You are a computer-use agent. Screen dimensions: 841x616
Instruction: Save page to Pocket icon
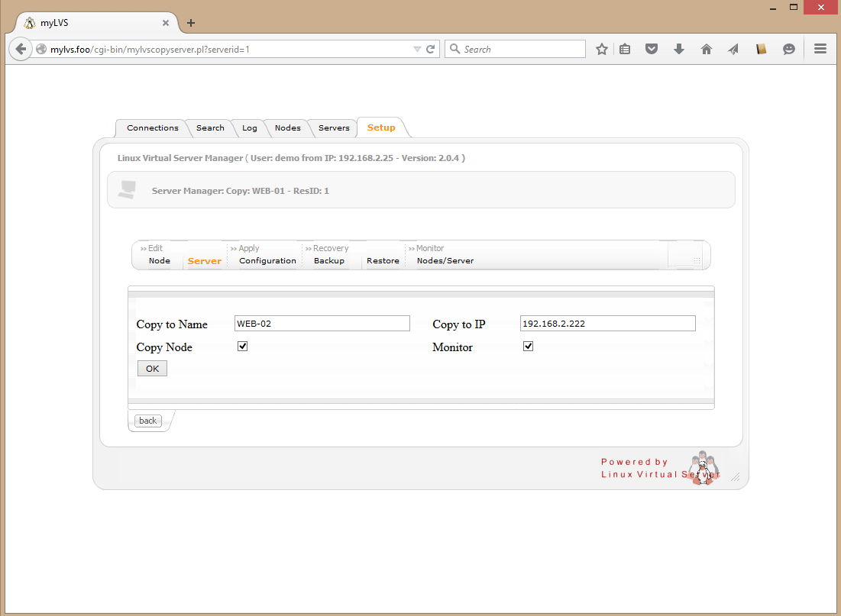click(652, 49)
